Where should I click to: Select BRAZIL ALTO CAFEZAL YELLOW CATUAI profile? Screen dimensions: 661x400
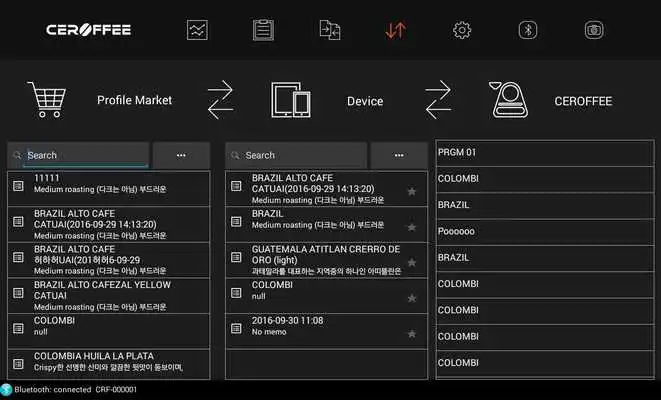(109, 295)
